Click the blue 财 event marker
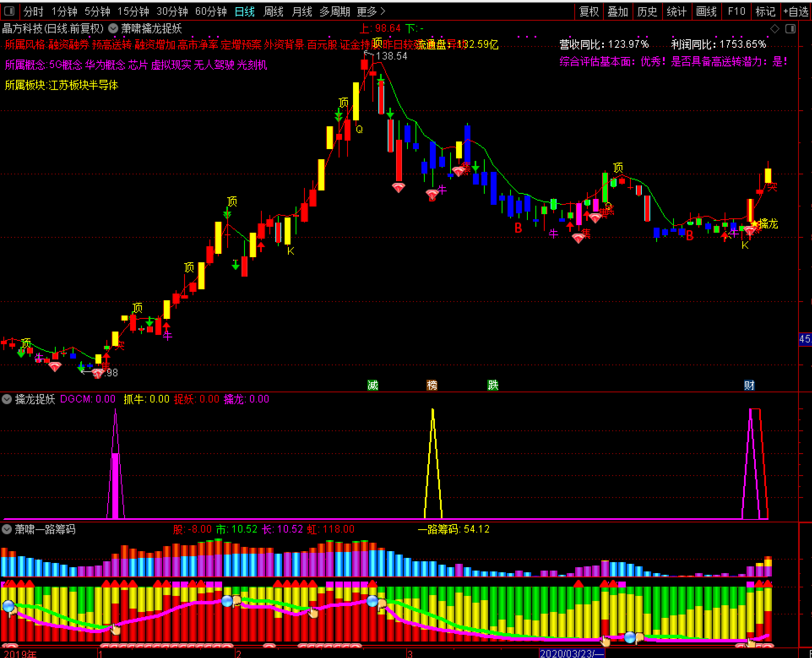The width and height of the screenshot is (812, 658). pyautogui.click(x=749, y=385)
